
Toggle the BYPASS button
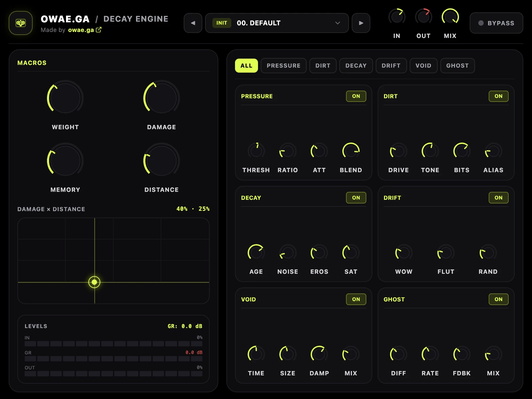tap(496, 23)
